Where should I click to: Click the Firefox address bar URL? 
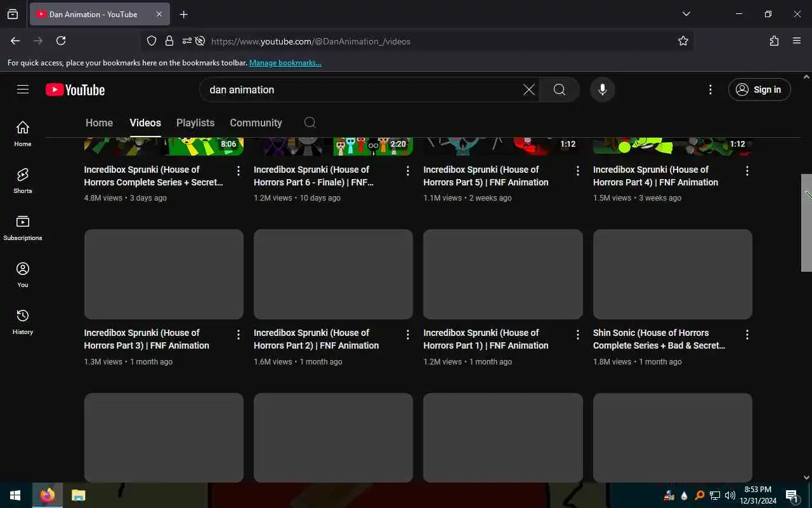[311, 41]
